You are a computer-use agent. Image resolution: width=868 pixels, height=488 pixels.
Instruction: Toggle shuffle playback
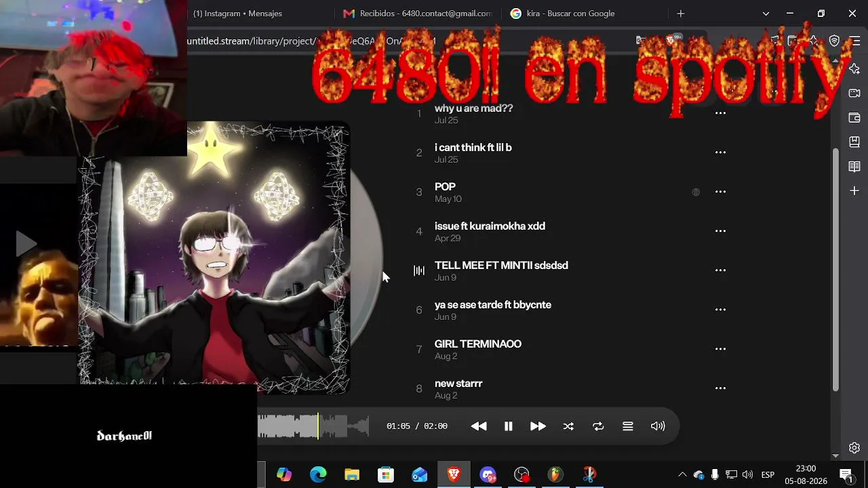click(x=568, y=426)
